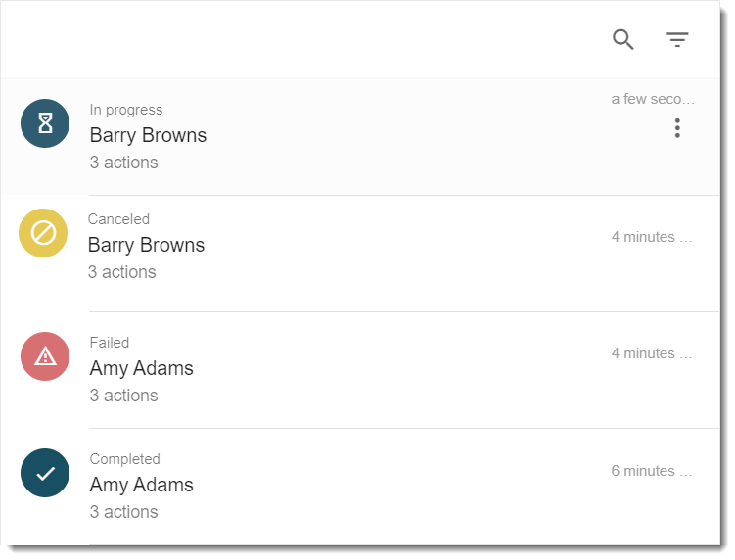
Task: Open the search magnifier icon
Action: 623,39
